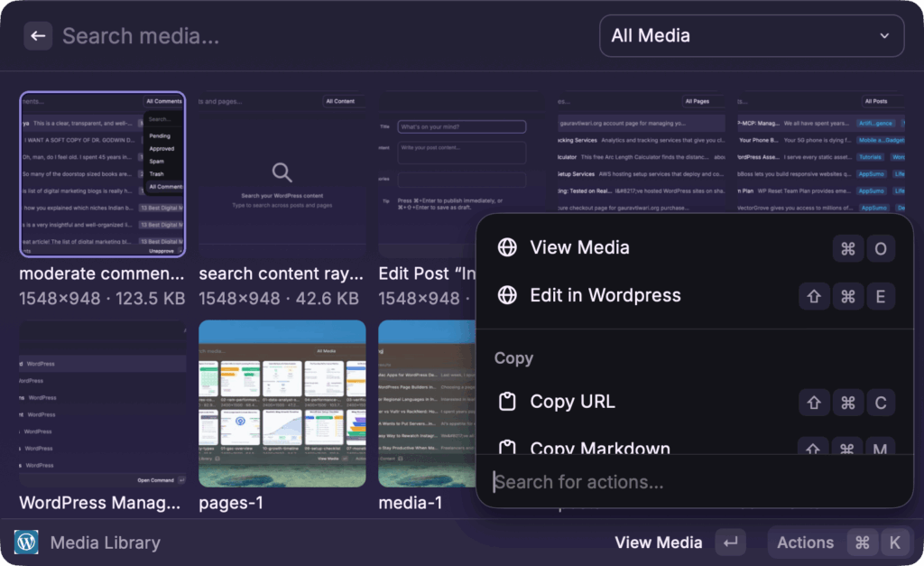Click the back arrow button
Image resolution: width=924 pixels, height=566 pixels.
click(x=38, y=36)
